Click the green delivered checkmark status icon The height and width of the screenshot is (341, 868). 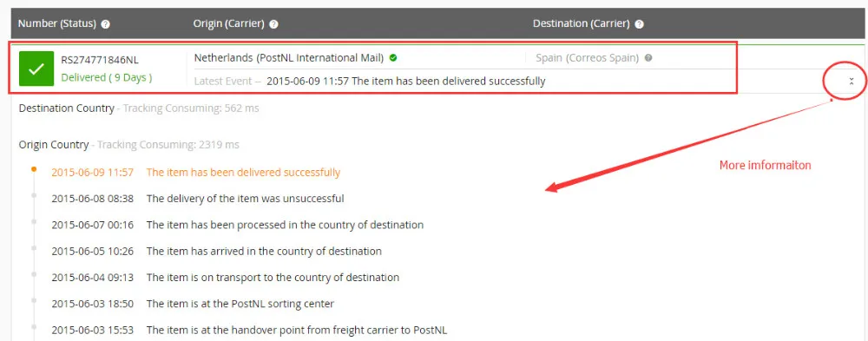tap(36, 68)
